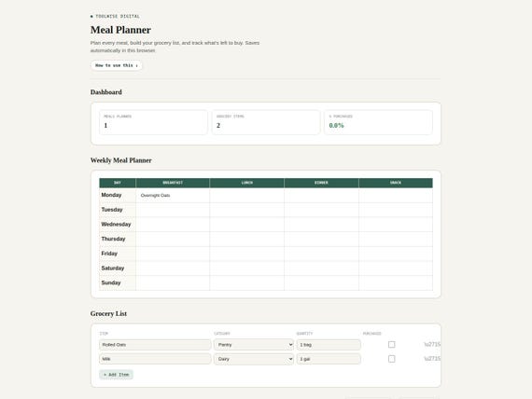This screenshot has height=399, width=532.
Task: Click the Lunch column header
Action: (247, 183)
